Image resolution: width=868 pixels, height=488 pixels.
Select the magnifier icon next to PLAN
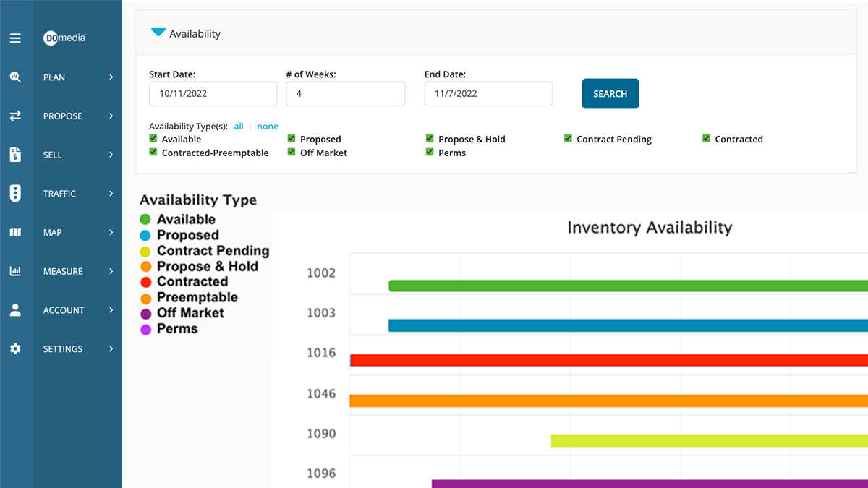[x=16, y=77]
